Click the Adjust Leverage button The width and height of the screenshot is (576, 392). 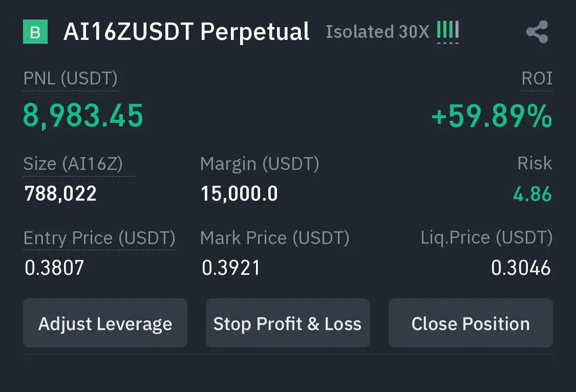(105, 323)
